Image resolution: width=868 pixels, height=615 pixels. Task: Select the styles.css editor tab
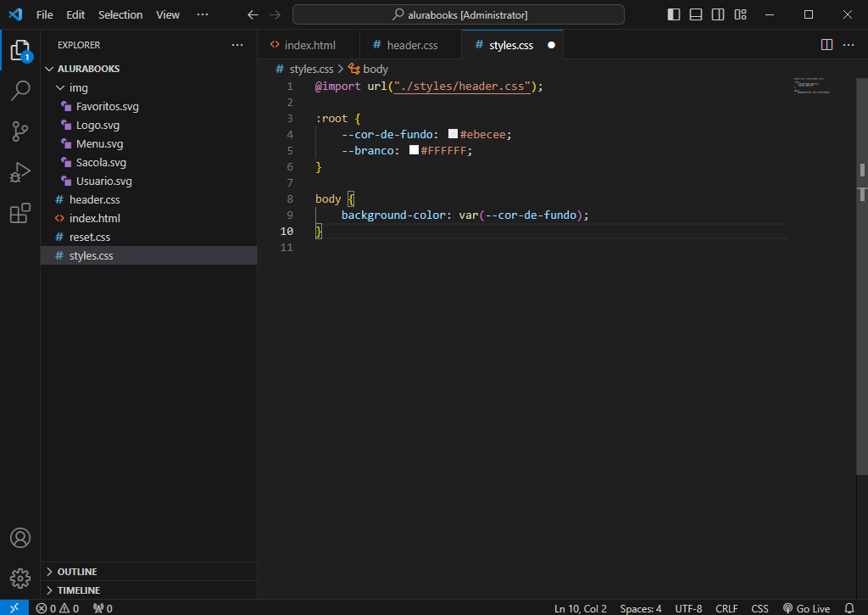tap(512, 45)
